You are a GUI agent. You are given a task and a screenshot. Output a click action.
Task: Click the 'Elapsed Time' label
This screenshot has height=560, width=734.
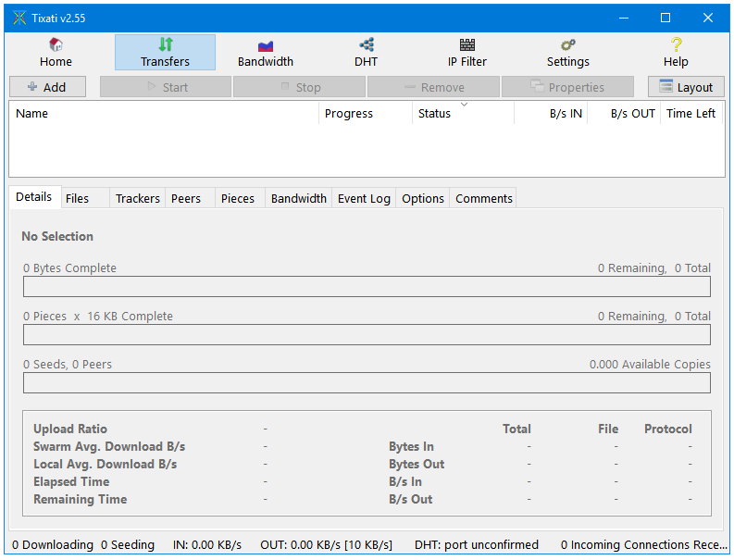point(71,482)
